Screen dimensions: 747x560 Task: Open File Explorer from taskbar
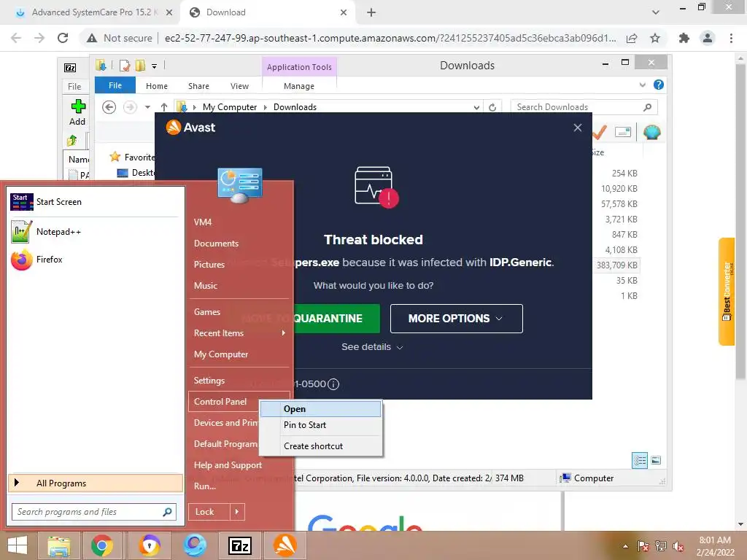(58, 545)
